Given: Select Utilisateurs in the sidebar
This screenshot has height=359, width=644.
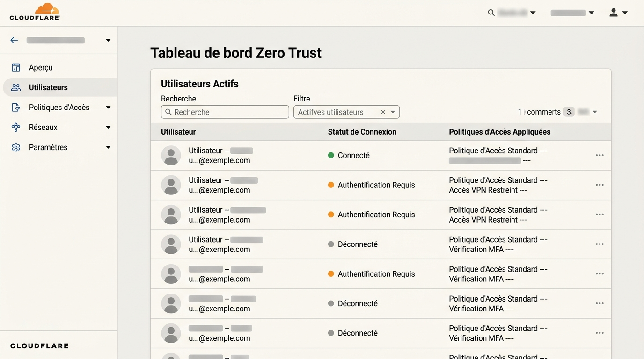Looking at the screenshot, I should [x=48, y=87].
